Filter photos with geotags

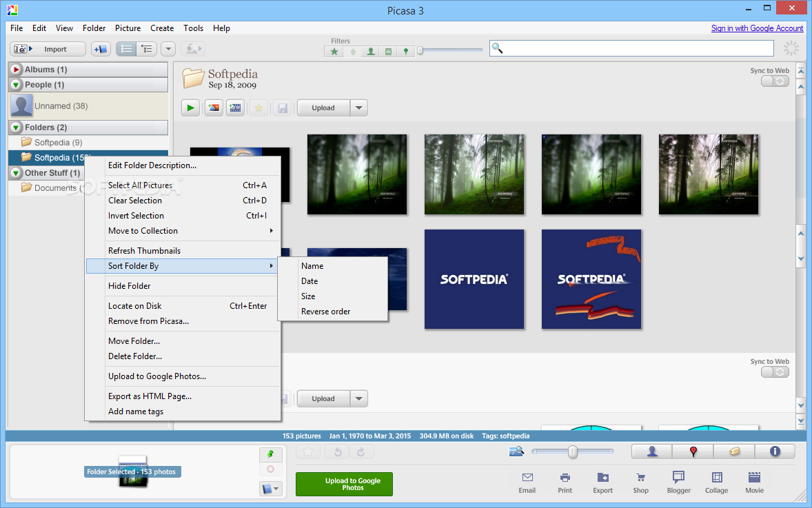click(x=405, y=51)
